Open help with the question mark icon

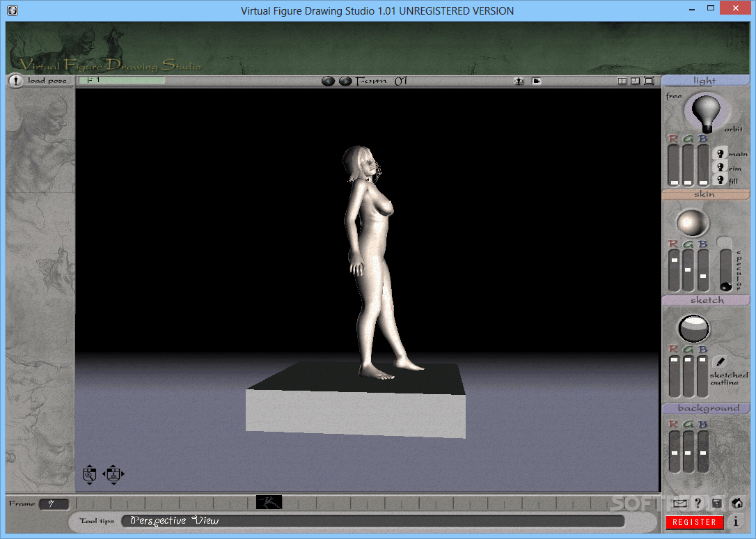pos(698,503)
